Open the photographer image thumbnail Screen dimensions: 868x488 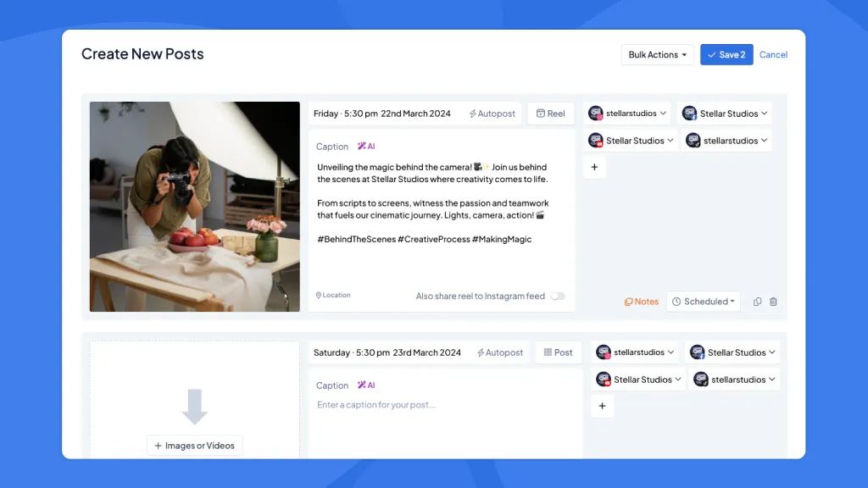(x=195, y=207)
